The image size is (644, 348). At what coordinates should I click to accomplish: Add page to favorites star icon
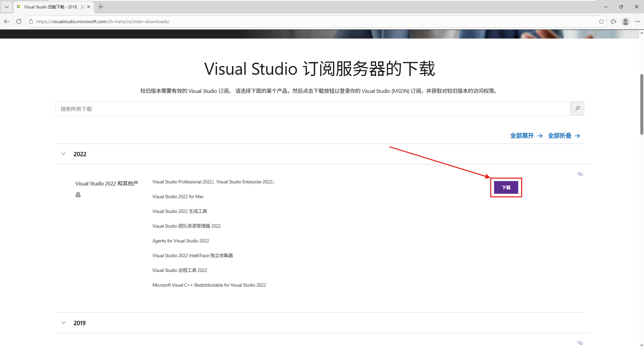click(601, 21)
